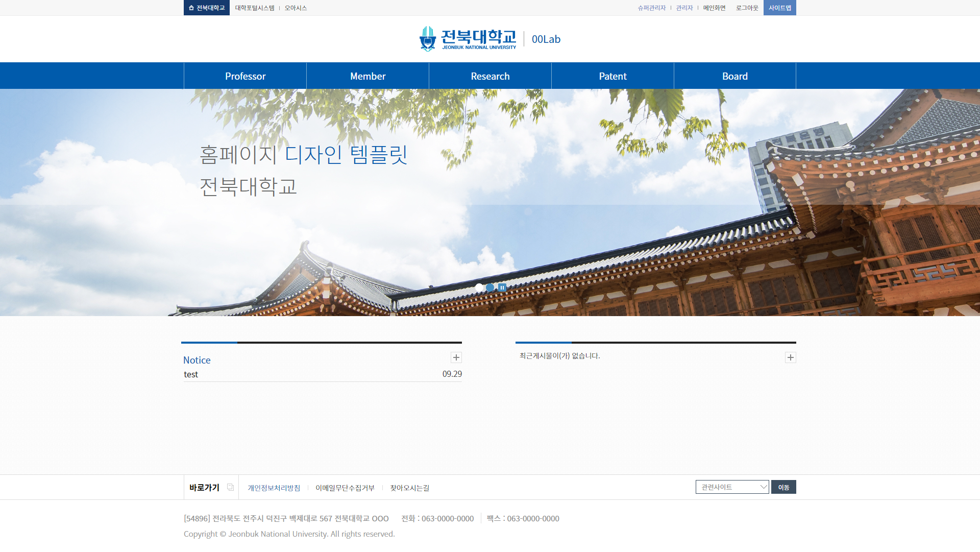The height and width of the screenshot is (552, 980).
Task: Click the 로그아웃 link
Action: click(x=747, y=8)
